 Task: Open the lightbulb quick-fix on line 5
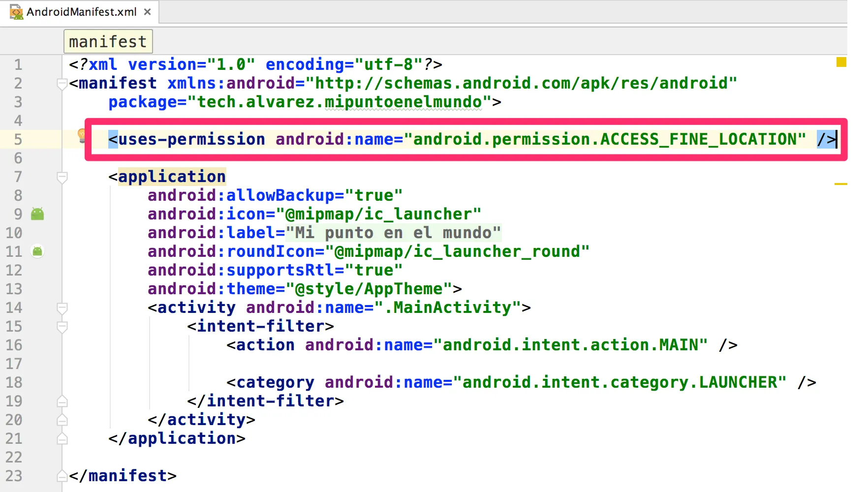click(x=82, y=136)
